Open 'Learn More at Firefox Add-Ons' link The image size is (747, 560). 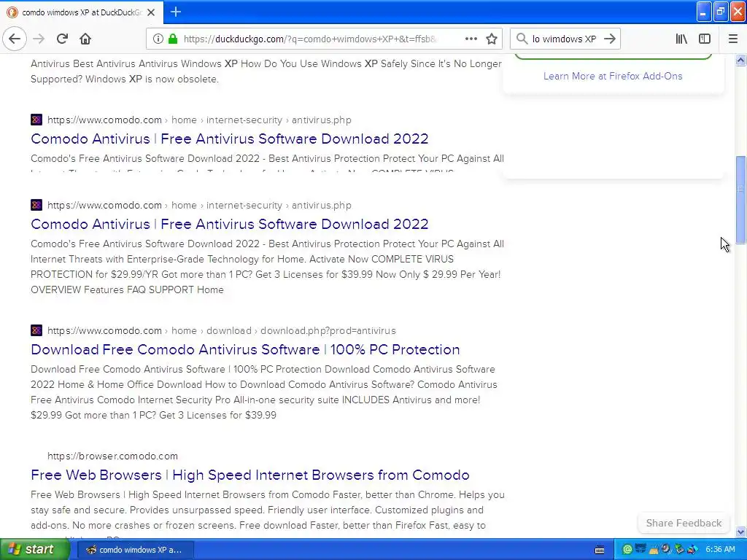[613, 76]
